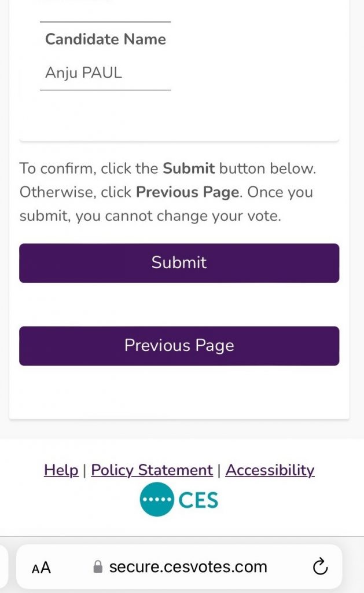Follow the Accessibility link
This screenshot has height=593, width=364.
(270, 470)
